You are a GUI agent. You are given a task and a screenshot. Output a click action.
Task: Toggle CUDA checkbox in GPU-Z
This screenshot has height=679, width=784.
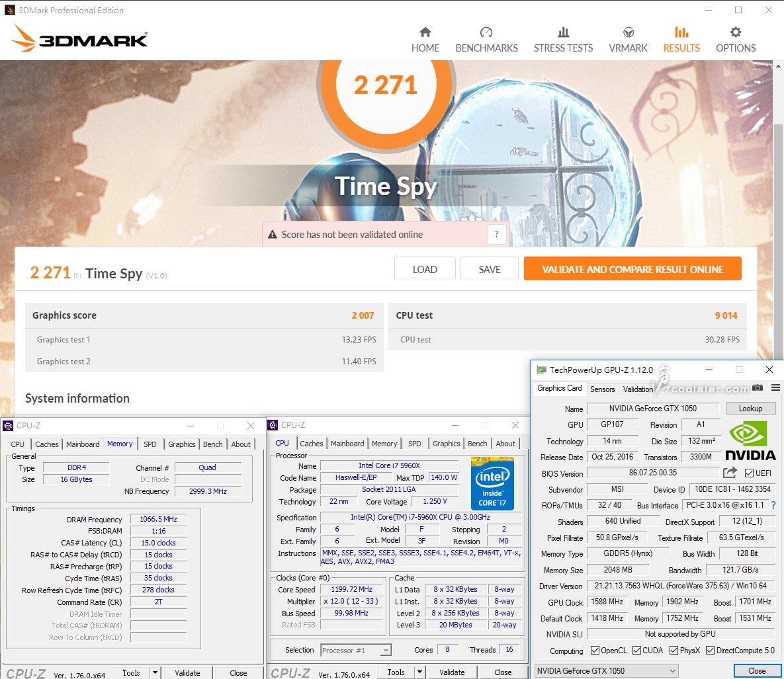point(636,650)
